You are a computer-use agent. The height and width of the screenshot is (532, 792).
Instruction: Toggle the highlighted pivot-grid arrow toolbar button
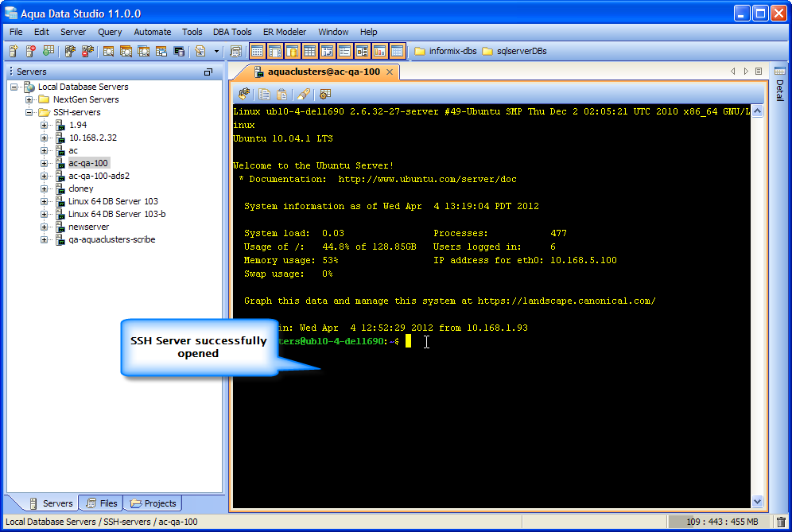pyautogui.click(x=328, y=51)
